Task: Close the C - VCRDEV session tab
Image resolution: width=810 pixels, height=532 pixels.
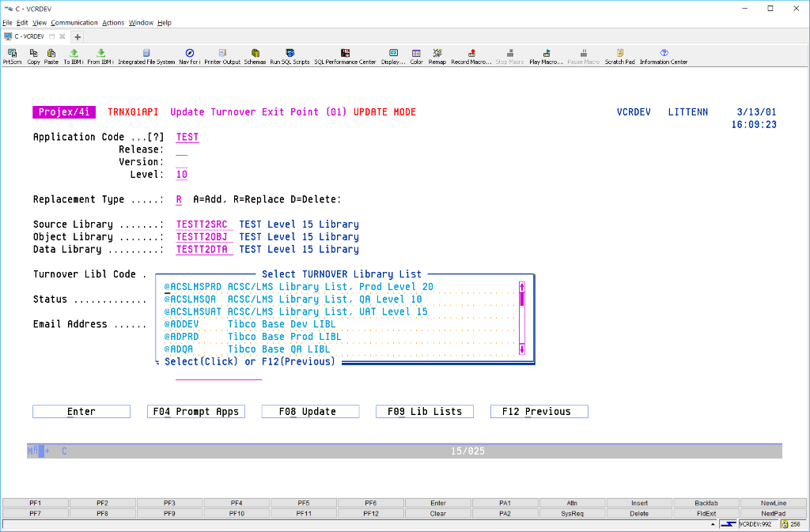Action: [62, 36]
